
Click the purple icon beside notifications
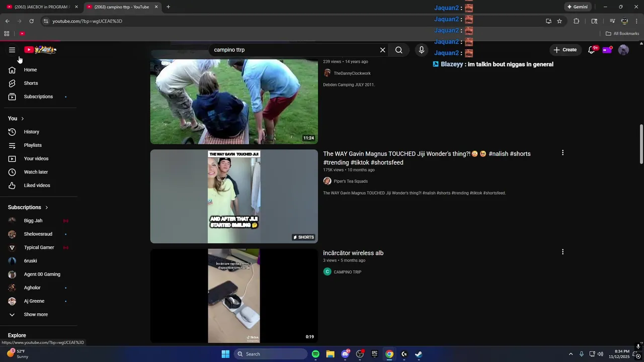pyautogui.click(x=607, y=50)
